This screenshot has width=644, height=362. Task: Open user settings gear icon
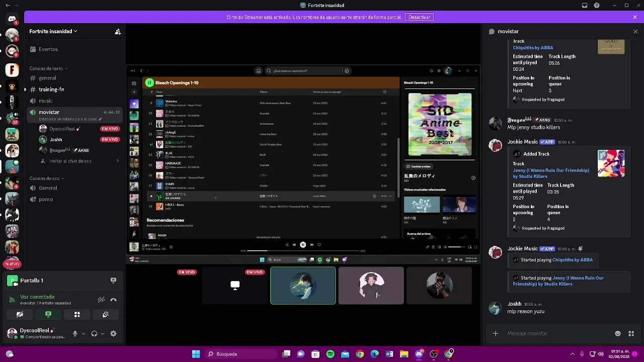[x=113, y=333]
